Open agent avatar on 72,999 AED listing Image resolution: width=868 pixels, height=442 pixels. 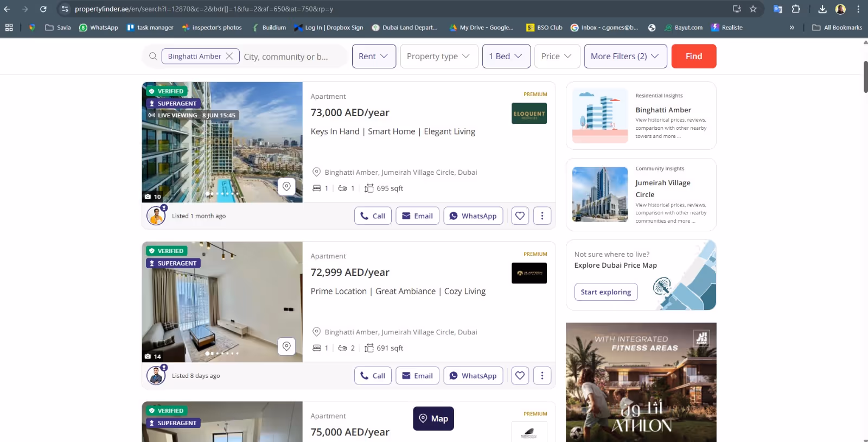click(156, 375)
